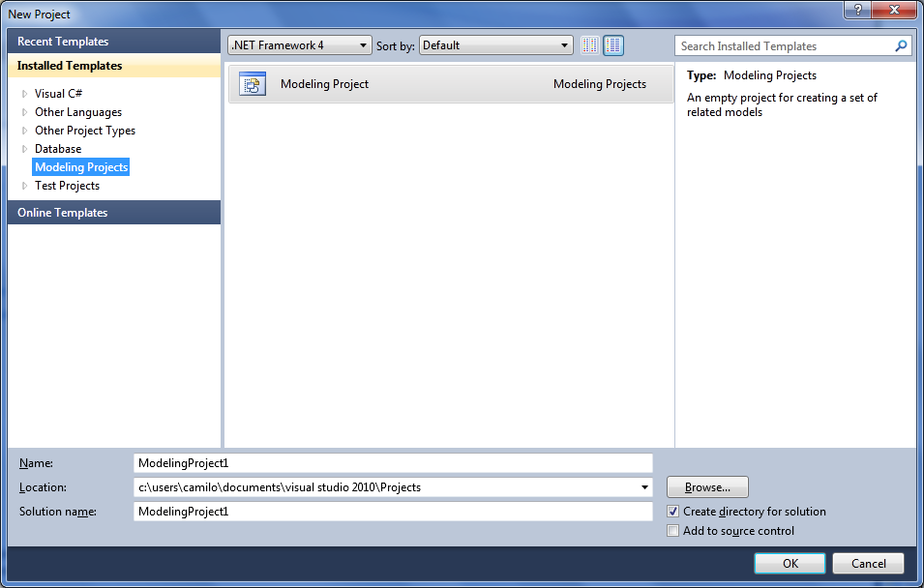
Task: Close the New Project dialog
Action: pyautogui.click(x=894, y=10)
